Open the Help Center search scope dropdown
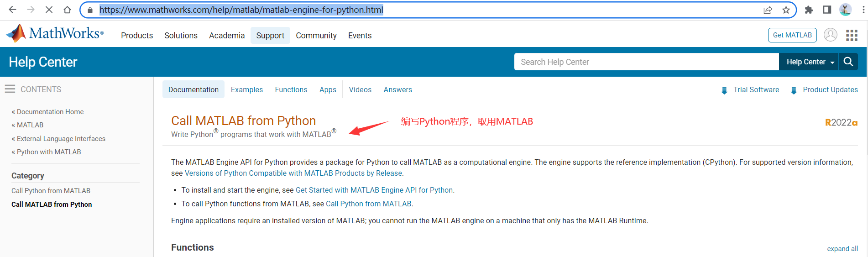The height and width of the screenshot is (257, 868). [x=809, y=62]
